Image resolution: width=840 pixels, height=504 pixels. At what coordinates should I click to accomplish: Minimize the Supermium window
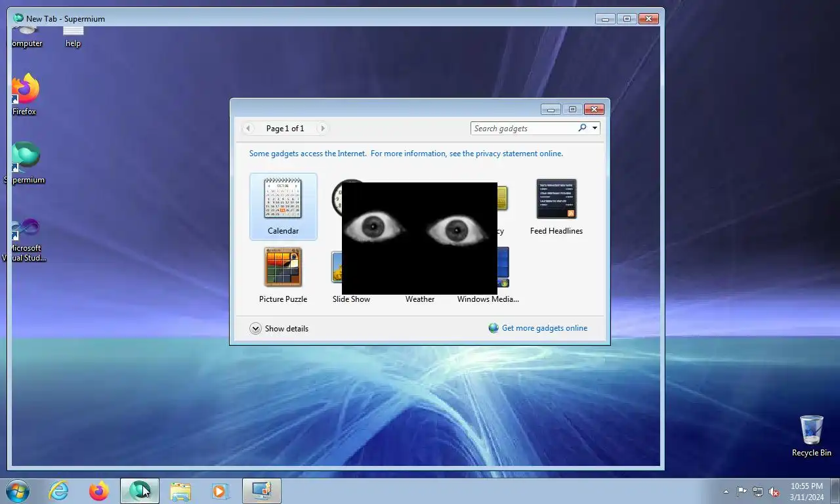pyautogui.click(x=605, y=19)
